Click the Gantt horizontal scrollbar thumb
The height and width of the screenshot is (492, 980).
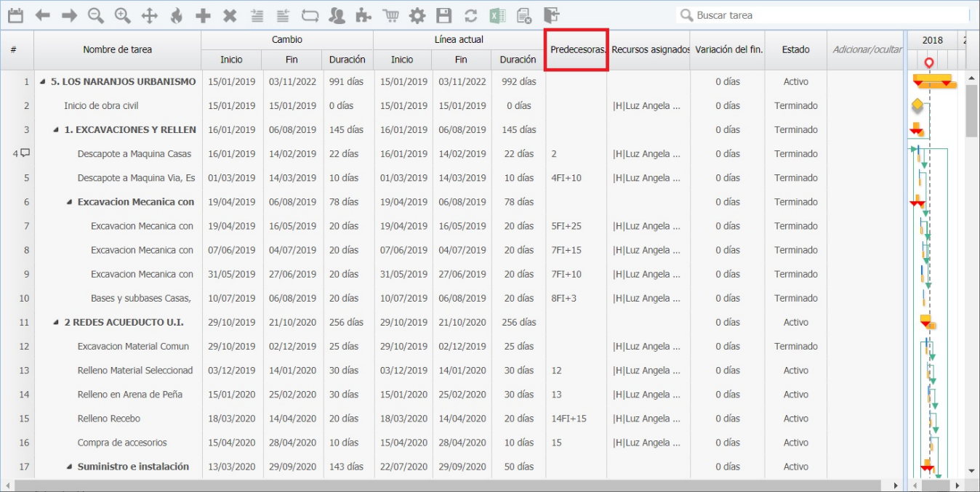point(936,485)
